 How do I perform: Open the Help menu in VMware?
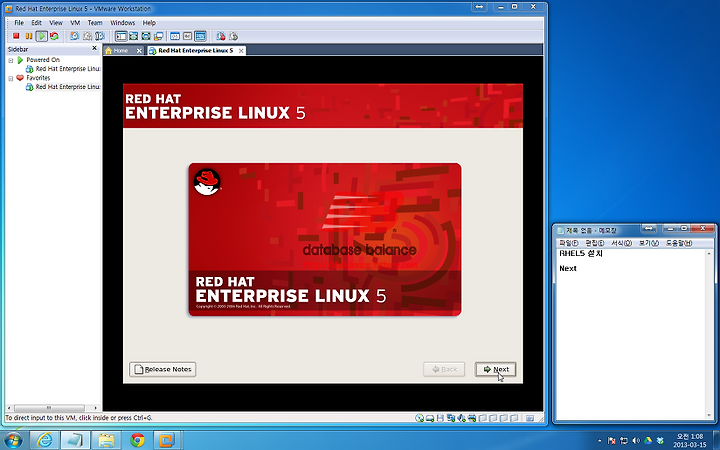(x=149, y=22)
